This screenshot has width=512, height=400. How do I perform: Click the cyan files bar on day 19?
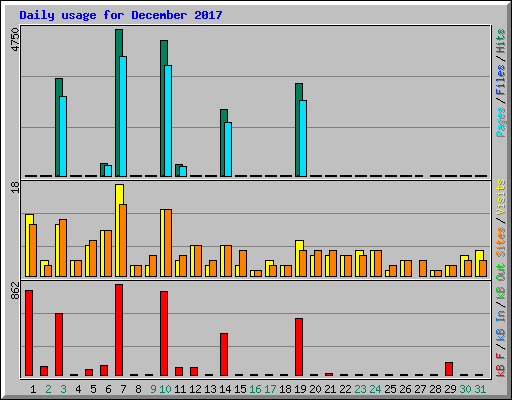[303, 138]
